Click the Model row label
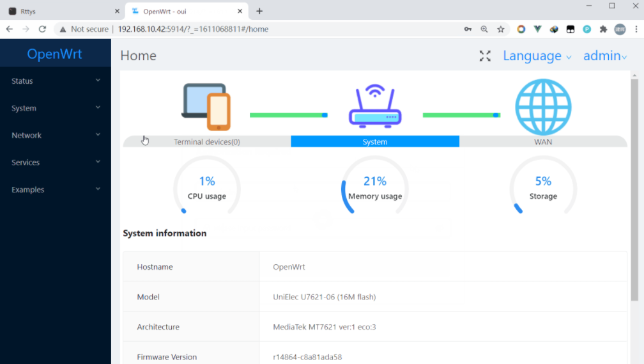Viewport: 644px width, 364px height. [x=148, y=297]
